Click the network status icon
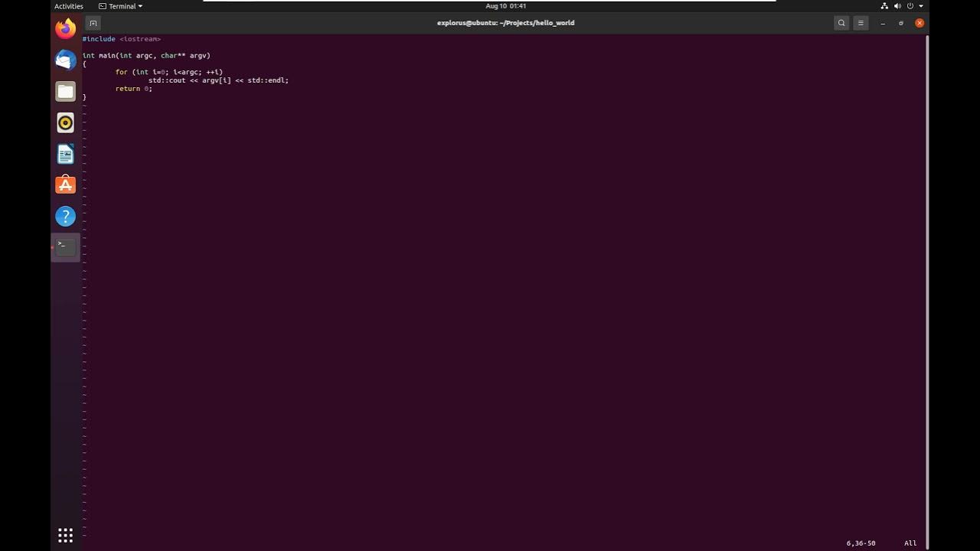The width and height of the screenshot is (980, 551). [x=885, y=6]
